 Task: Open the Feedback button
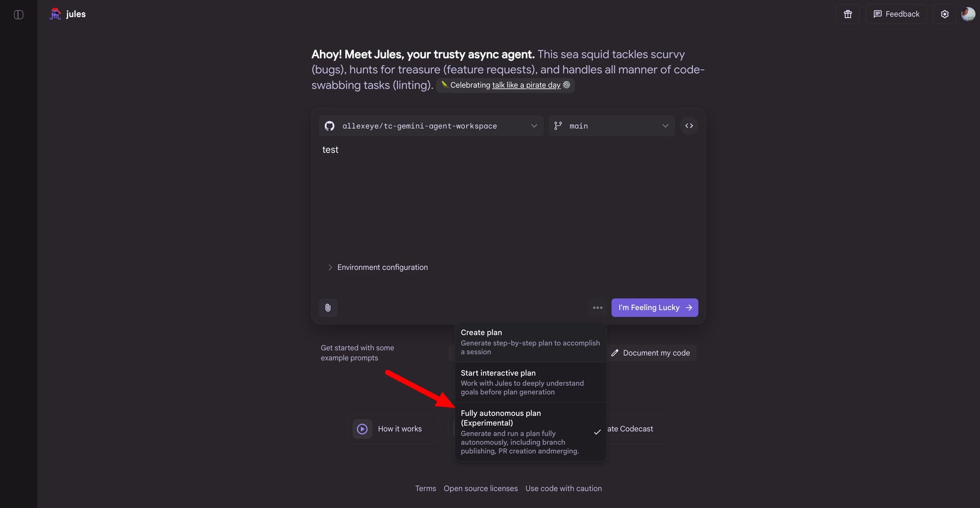tap(896, 14)
